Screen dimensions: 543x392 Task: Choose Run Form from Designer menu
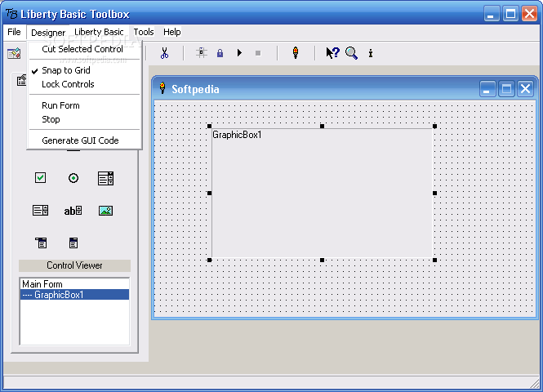click(x=60, y=105)
